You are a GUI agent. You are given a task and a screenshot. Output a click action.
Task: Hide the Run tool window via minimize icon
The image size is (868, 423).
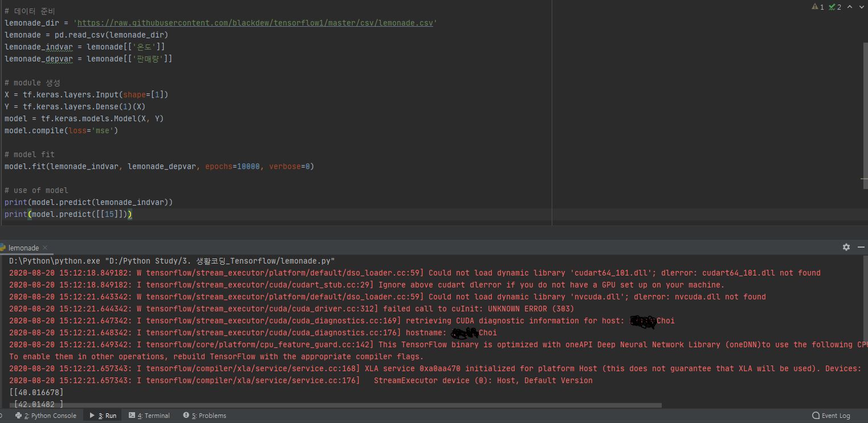(x=861, y=247)
